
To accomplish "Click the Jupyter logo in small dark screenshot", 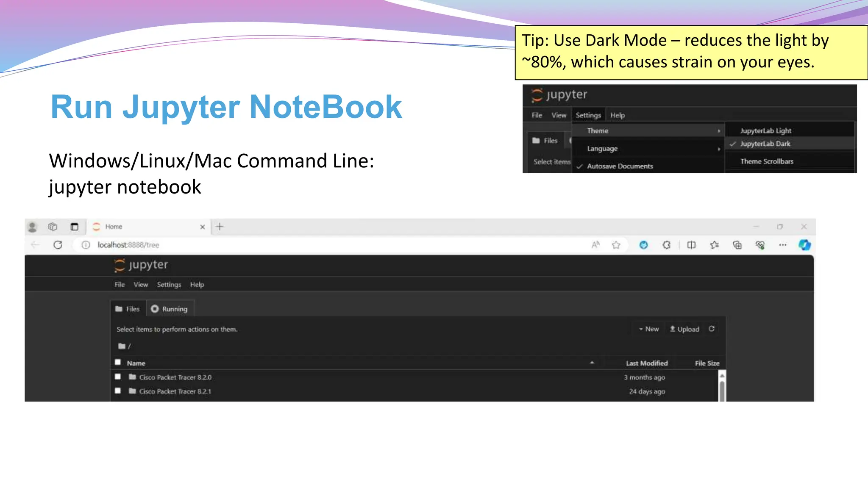I will click(559, 95).
